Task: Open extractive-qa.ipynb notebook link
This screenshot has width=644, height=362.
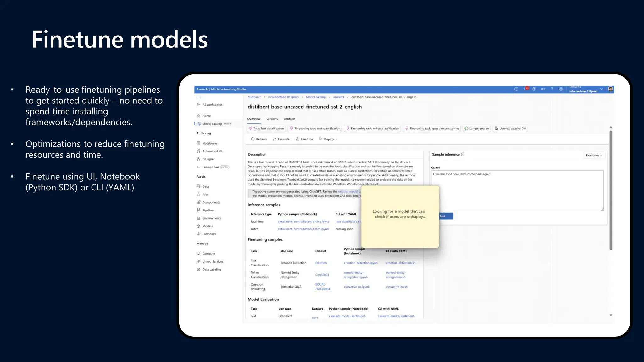Action: pyautogui.click(x=357, y=287)
